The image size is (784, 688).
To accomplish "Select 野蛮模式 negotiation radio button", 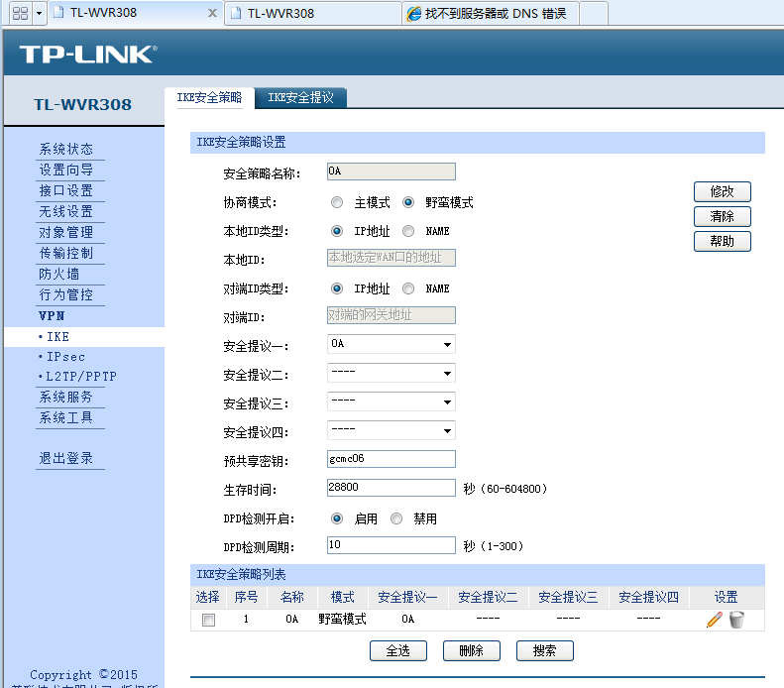I will [408, 202].
